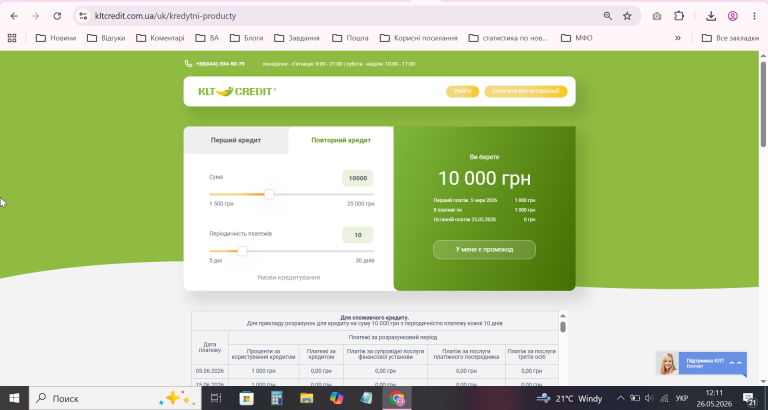Open the Блоги bookmarks folder
The width and height of the screenshot is (768, 410).
[x=246, y=38]
